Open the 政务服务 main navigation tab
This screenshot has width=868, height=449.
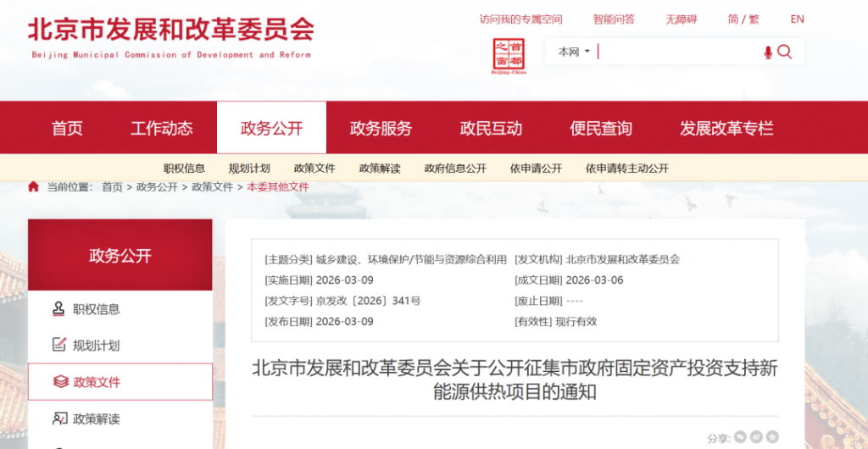coord(381,129)
